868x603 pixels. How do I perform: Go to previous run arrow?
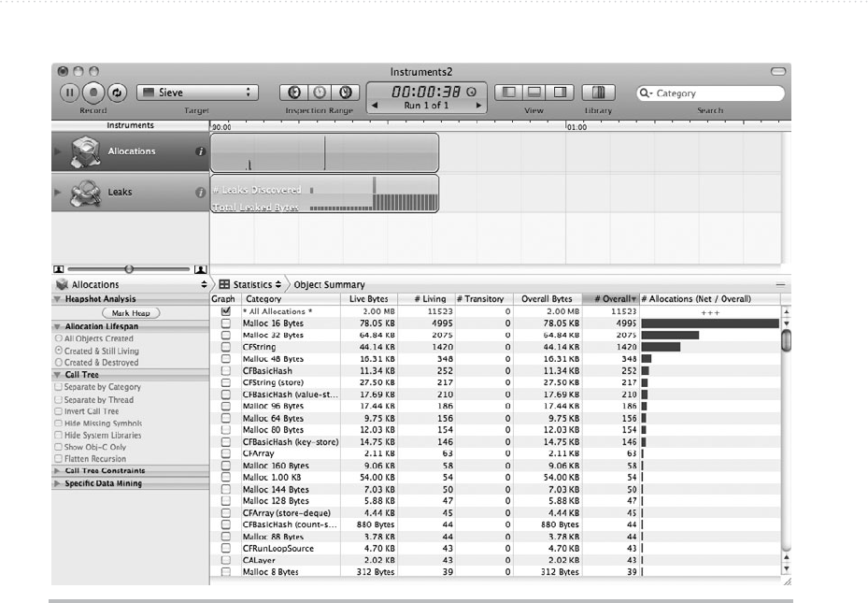tap(375, 106)
